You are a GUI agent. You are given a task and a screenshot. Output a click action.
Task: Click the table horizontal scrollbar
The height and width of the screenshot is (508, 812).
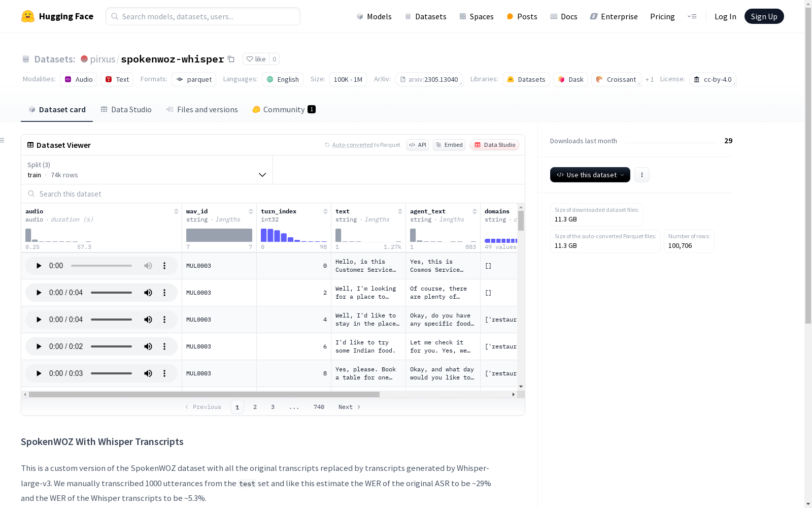[x=204, y=394]
